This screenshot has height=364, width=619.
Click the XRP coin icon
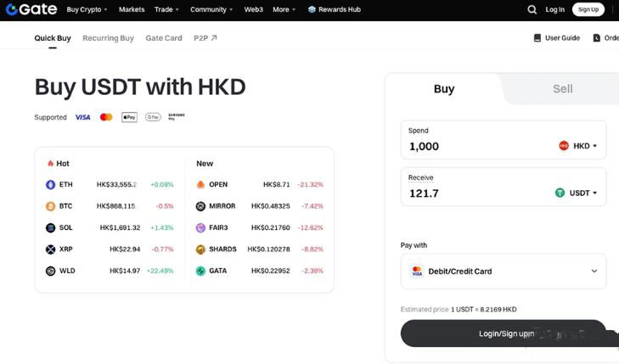pos(50,249)
